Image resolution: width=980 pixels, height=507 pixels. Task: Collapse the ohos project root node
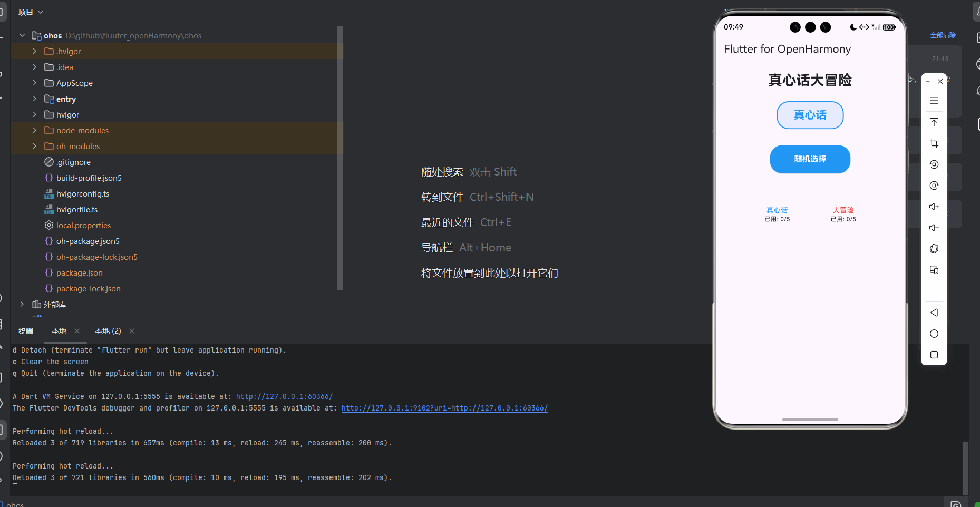tap(22, 35)
